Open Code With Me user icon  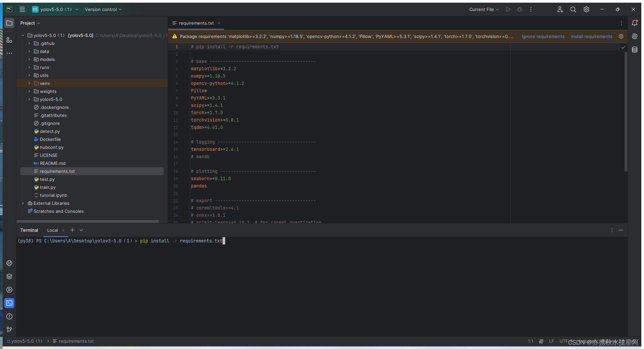pyautogui.click(x=560, y=9)
